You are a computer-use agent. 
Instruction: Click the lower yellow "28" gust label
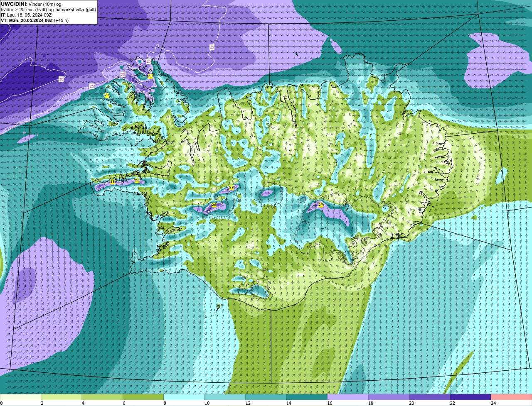[214, 205]
